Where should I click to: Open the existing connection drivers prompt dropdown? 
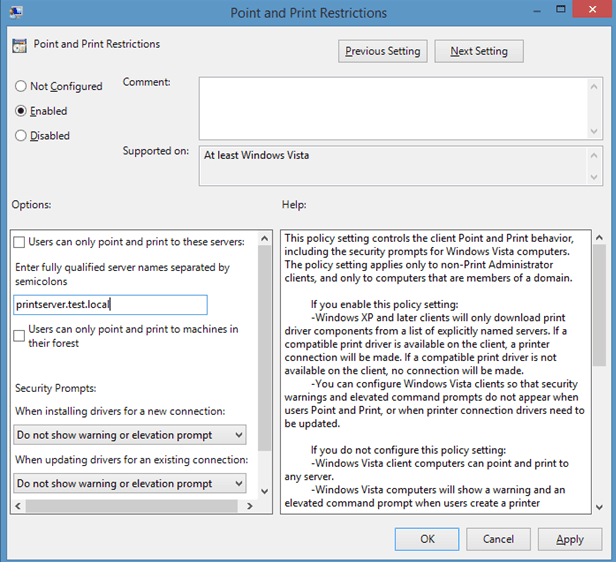[130, 483]
